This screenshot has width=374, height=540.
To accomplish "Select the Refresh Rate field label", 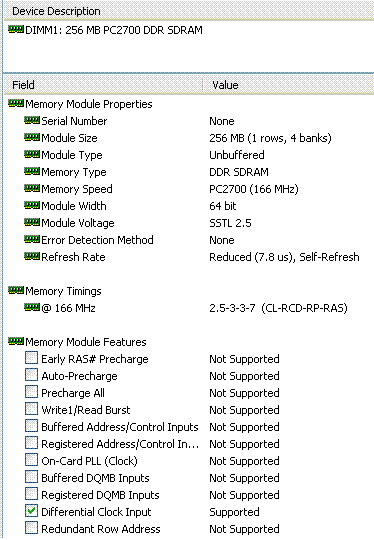I will click(73, 257).
